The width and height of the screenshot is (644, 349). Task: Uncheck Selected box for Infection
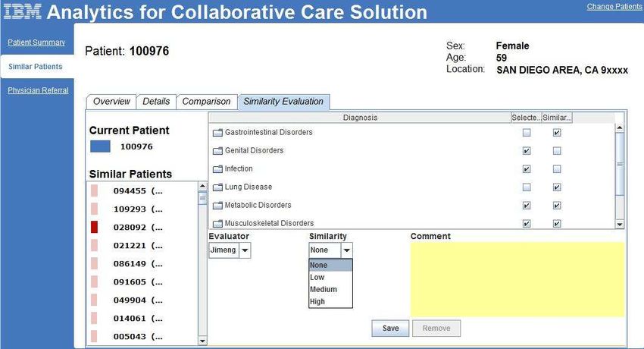point(526,169)
